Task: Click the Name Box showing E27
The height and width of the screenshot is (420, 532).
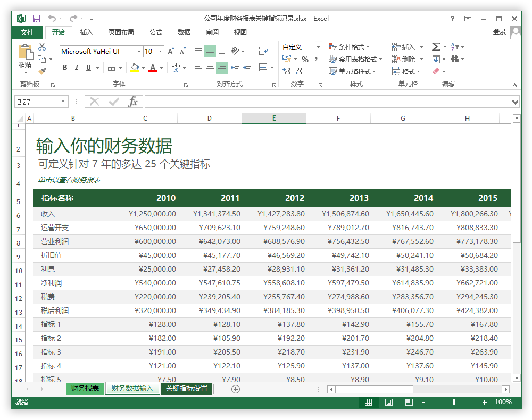Action: click(38, 102)
